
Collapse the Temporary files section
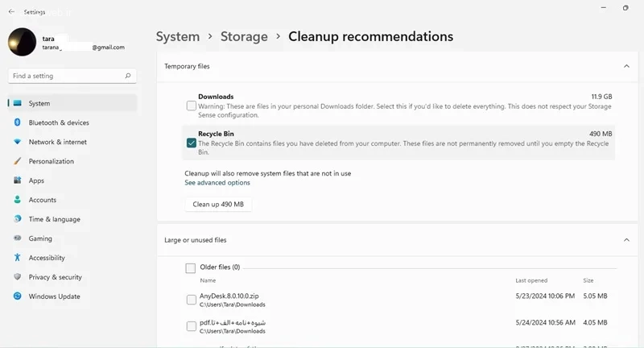[626, 66]
